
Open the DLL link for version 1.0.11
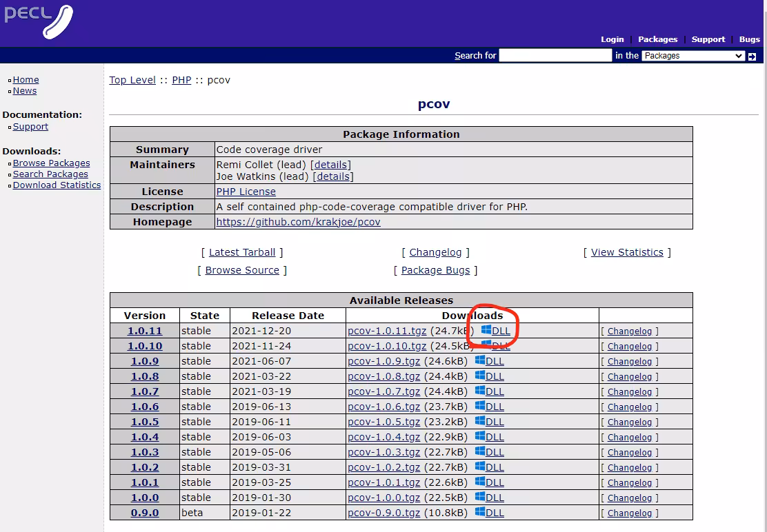tap(501, 331)
